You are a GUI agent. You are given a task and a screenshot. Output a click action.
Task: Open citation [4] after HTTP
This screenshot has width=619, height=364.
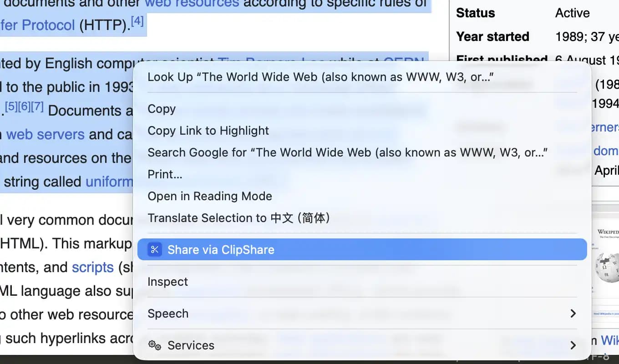(x=137, y=20)
